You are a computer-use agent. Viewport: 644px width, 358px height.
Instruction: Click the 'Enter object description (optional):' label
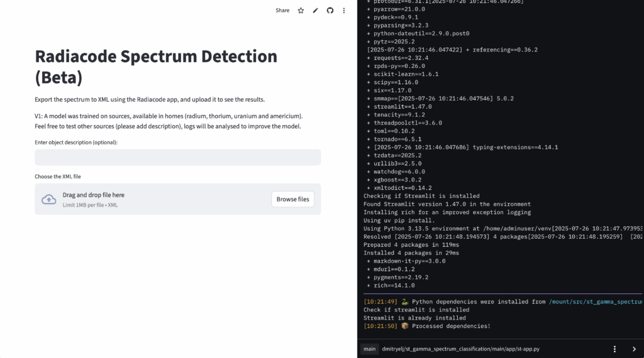pos(76,143)
